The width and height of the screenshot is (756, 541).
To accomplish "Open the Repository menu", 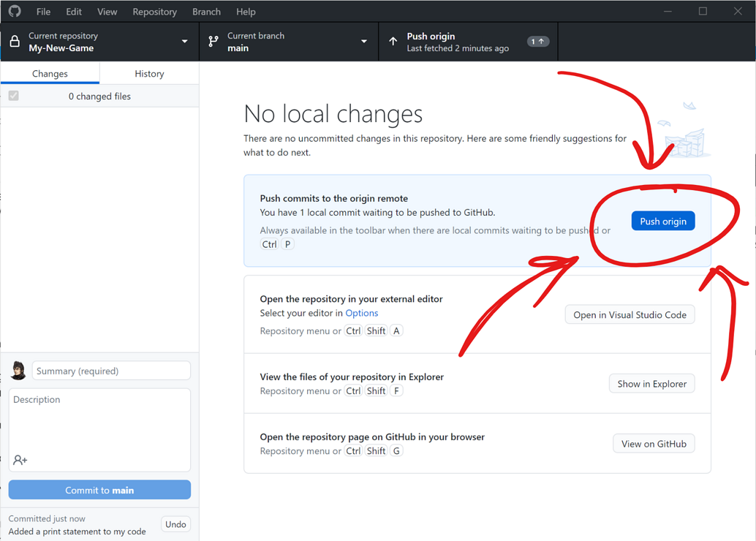I will tap(155, 12).
